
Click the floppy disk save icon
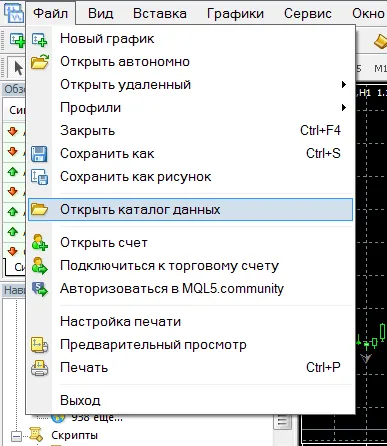tap(39, 154)
